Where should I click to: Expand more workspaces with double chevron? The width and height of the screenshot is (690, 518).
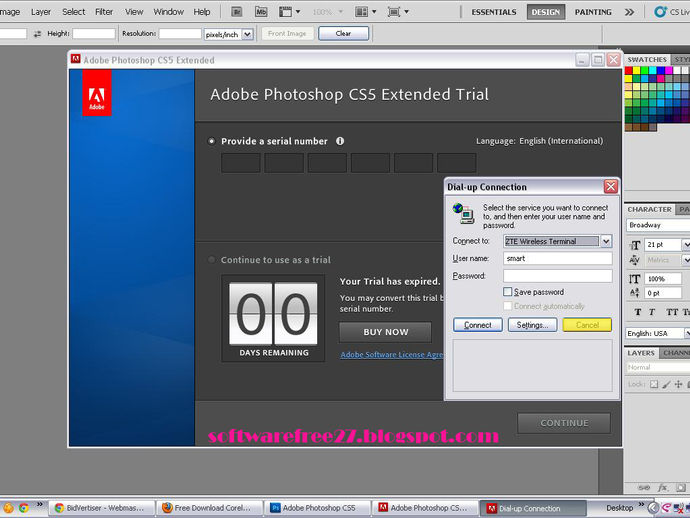coord(629,12)
